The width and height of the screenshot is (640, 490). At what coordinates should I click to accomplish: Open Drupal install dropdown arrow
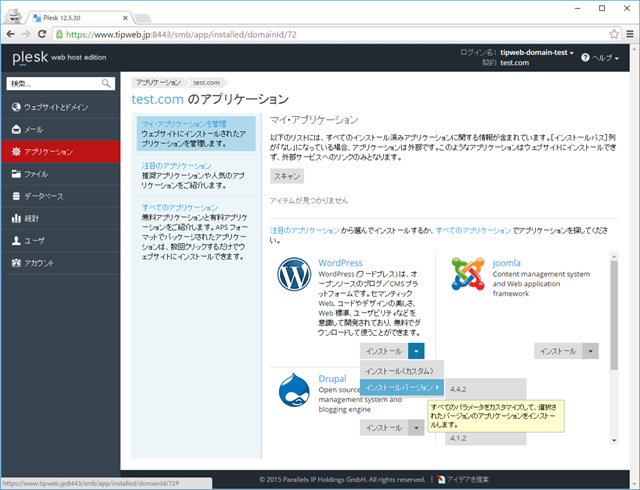416,428
